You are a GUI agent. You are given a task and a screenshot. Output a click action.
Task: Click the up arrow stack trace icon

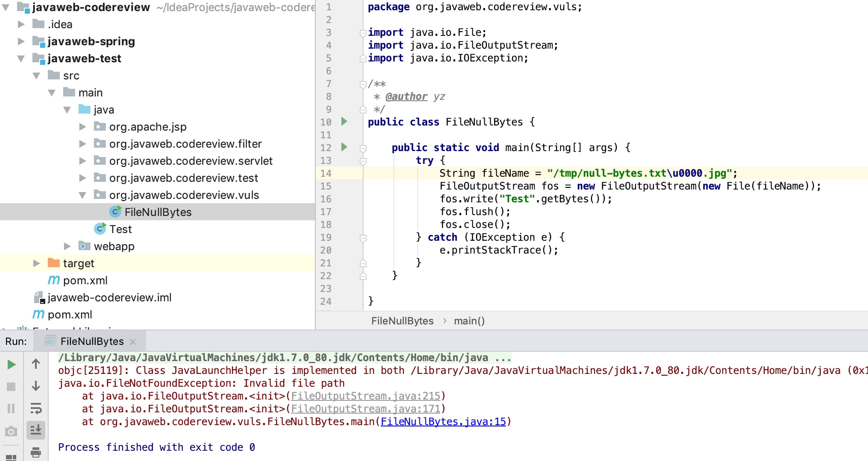(x=36, y=364)
